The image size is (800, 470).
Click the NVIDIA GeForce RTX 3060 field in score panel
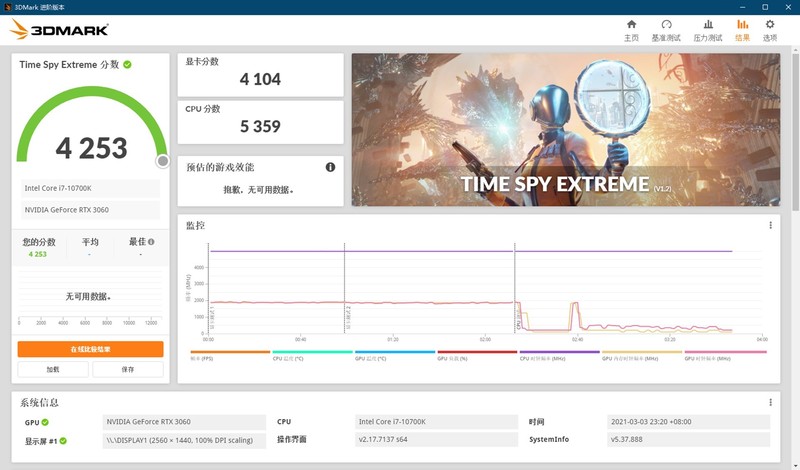[x=90, y=210]
